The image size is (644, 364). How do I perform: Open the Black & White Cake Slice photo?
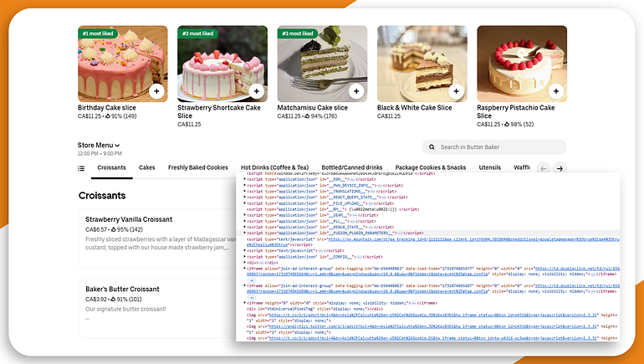pos(422,64)
